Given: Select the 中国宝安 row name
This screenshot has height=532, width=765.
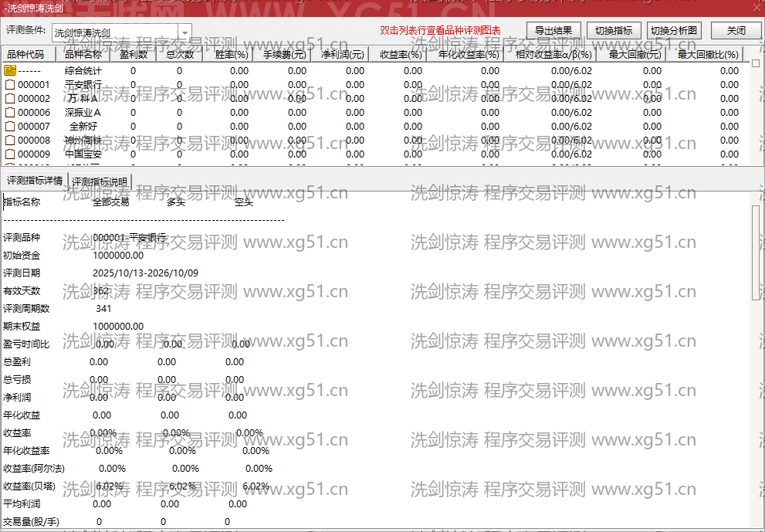Looking at the screenshot, I should coord(83,154).
